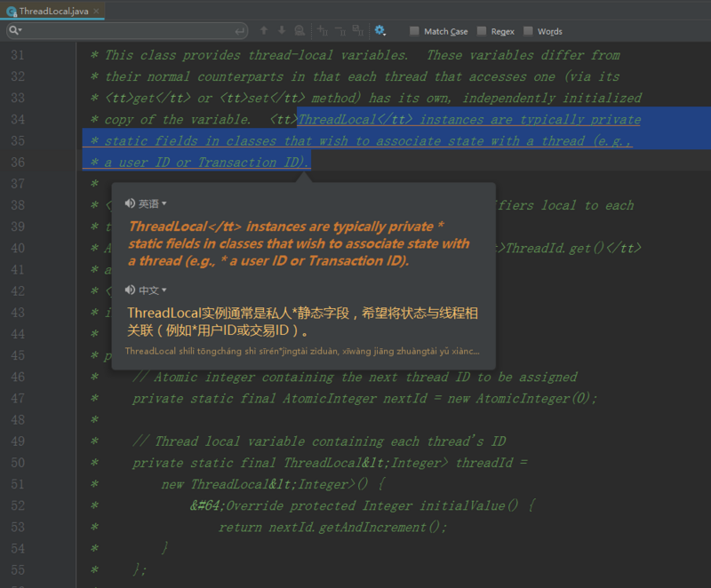
Task: Click line number 36 in the gutter
Action: [x=18, y=163]
